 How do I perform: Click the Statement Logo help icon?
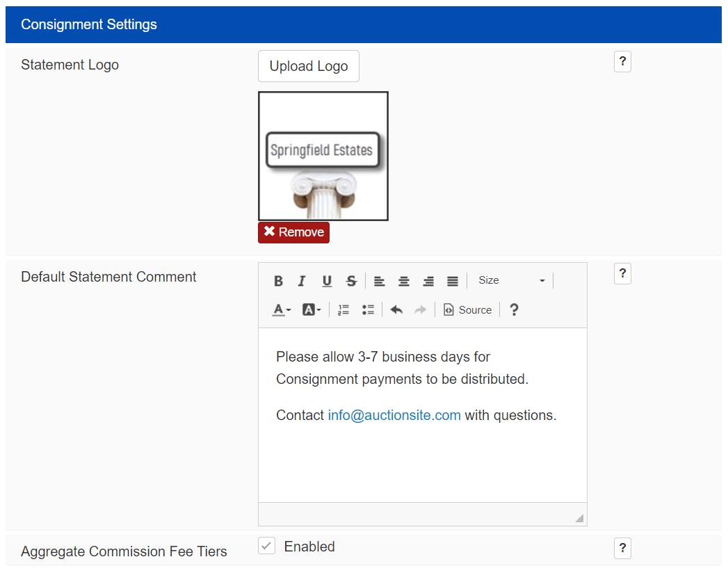(622, 61)
